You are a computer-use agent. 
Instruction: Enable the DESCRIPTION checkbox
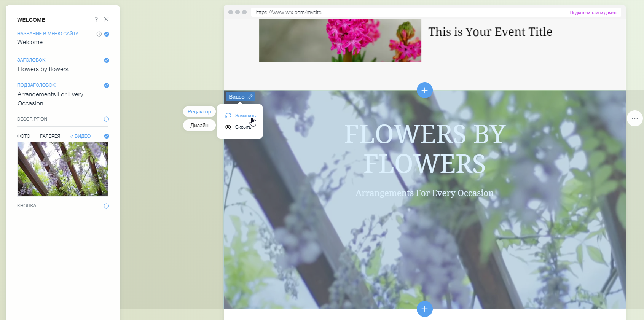(106, 119)
